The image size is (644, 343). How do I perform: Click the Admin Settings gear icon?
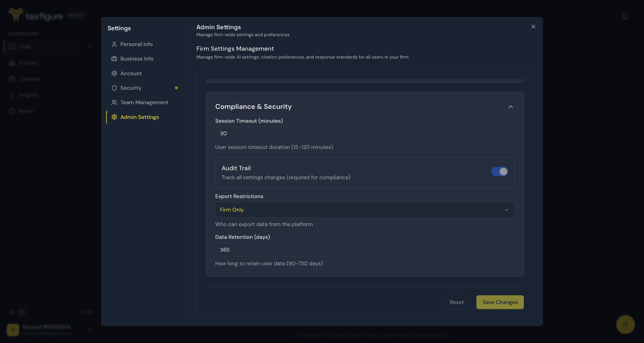(114, 117)
